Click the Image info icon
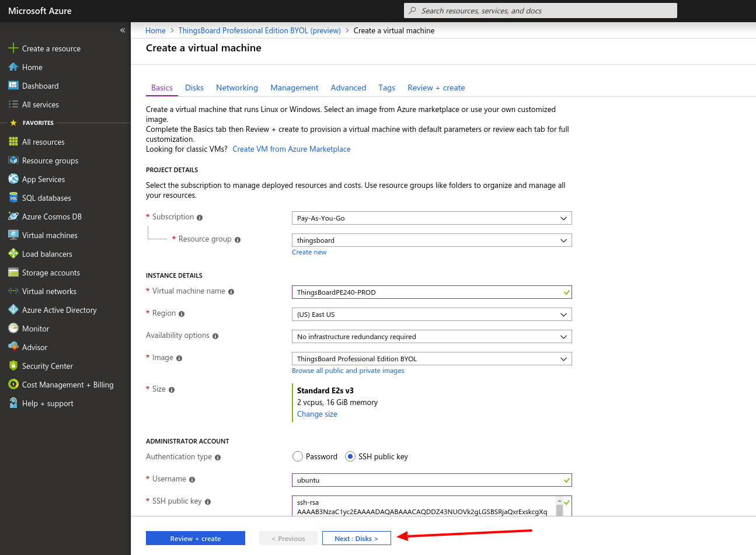 (179, 358)
